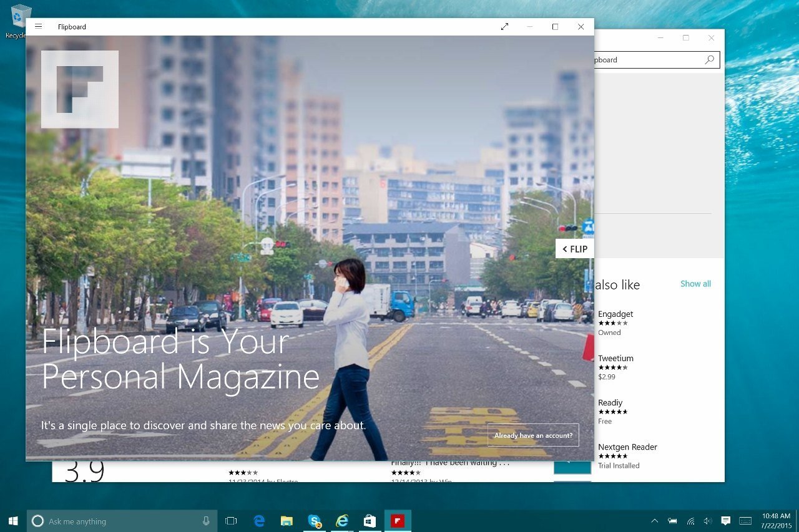Screen dimensions: 799x532
Task: Open Skype from the taskbar
Action: [314, 521]
